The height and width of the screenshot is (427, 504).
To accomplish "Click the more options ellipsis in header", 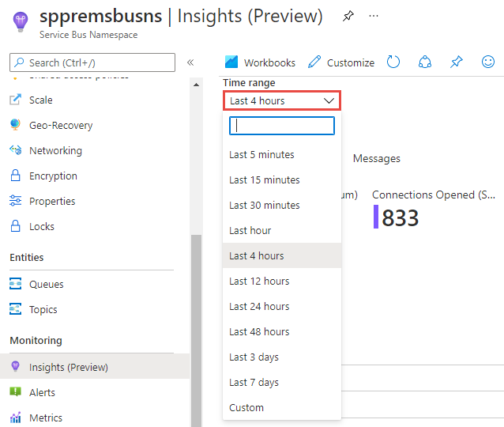I will tap(374, 16).
